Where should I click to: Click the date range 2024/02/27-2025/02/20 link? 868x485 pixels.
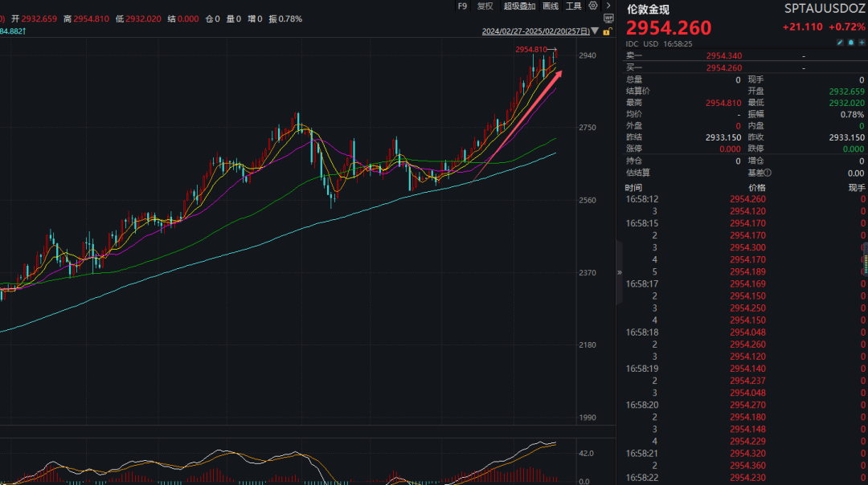(x=535, y=32)
